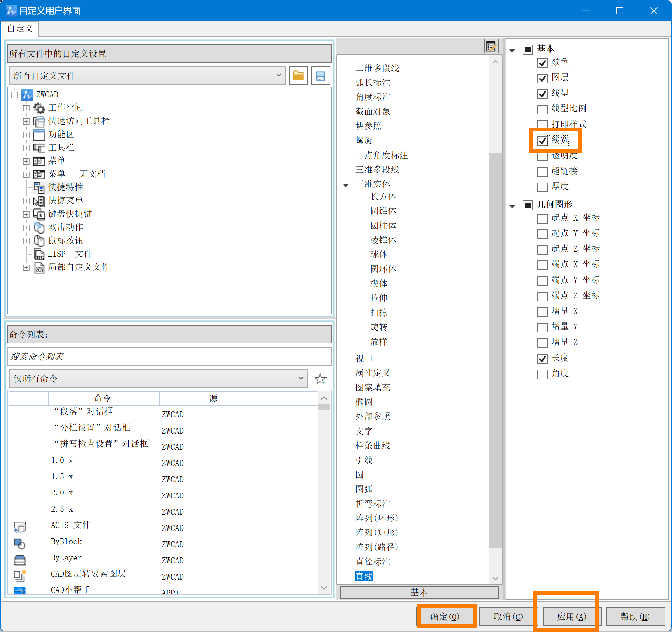The width and height of the screenshot is (672, 632).
Task: Click the LISP 文件 icon
Action: click(39, 254)
